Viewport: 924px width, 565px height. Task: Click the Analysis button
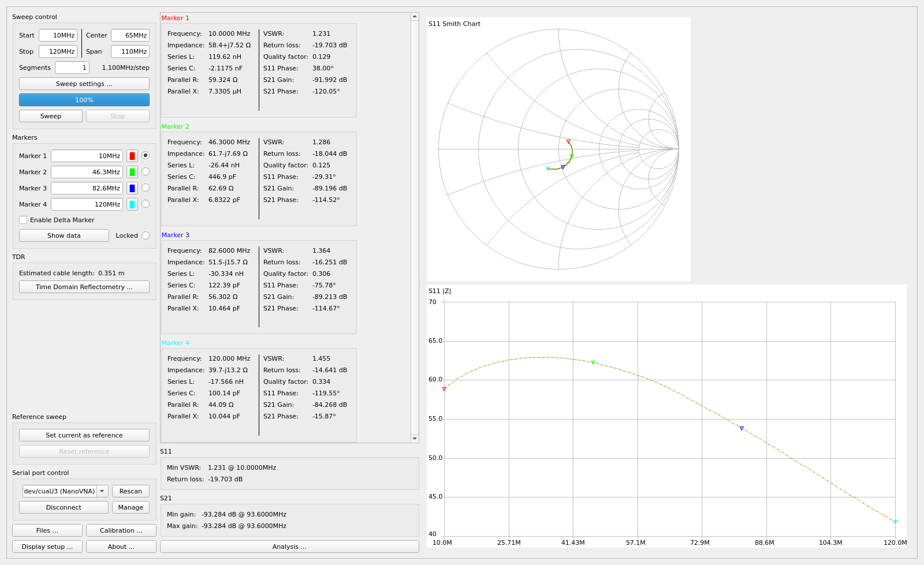pyautogui.click(x=289, y=547)
